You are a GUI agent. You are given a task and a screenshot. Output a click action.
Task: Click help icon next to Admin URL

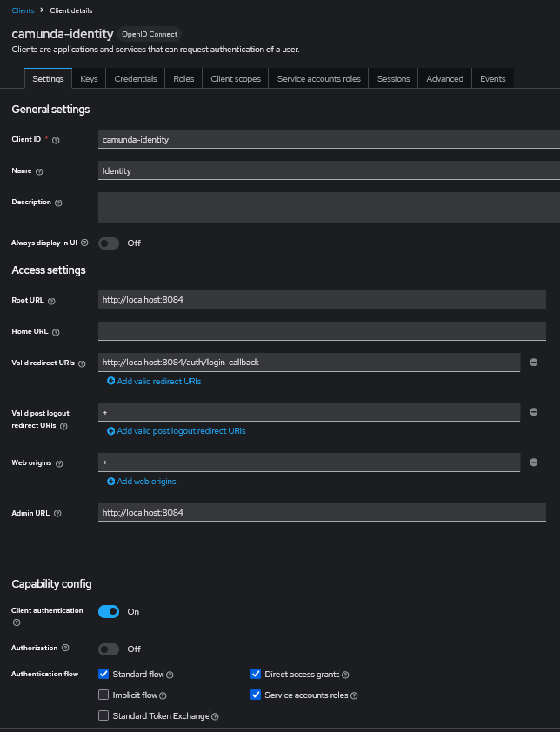(57, 514)
